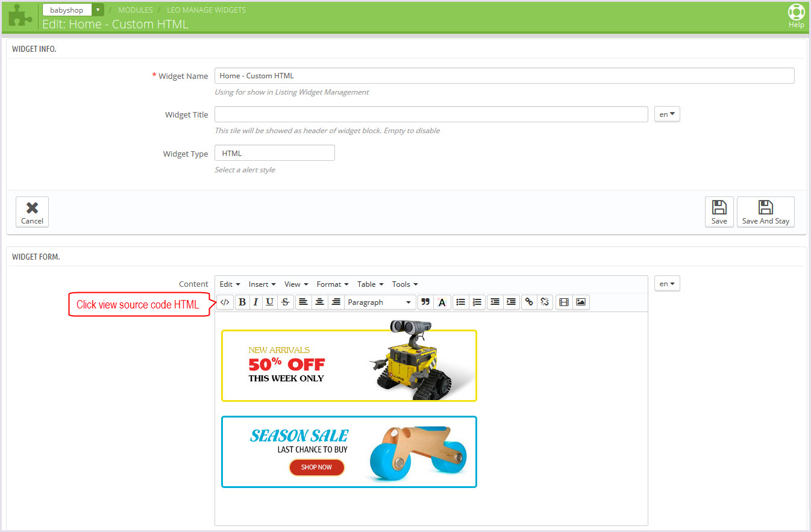Toggle bold formatting in editor
This screenshot has height=532, width=811.
(x=242, y=302)
